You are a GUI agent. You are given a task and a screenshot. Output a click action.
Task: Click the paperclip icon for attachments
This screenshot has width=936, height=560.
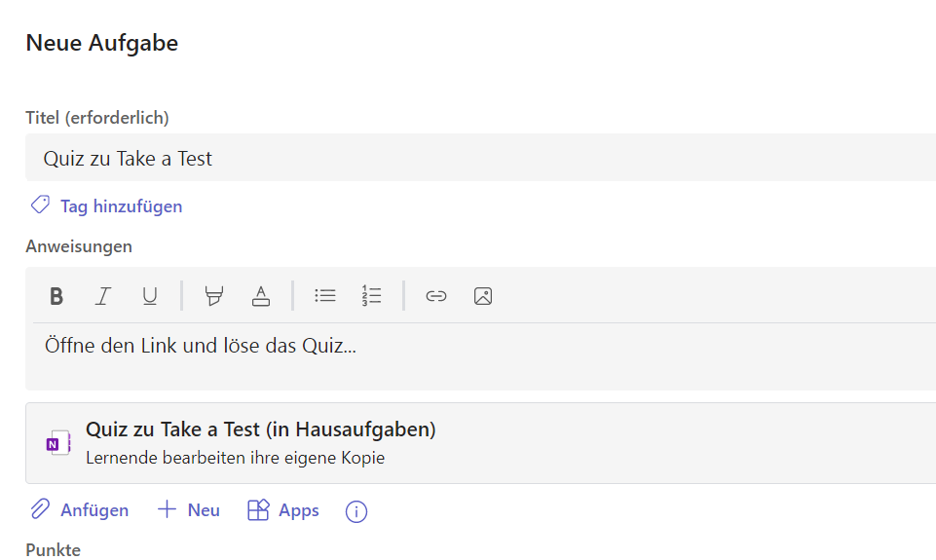click(x=40, y=509)
